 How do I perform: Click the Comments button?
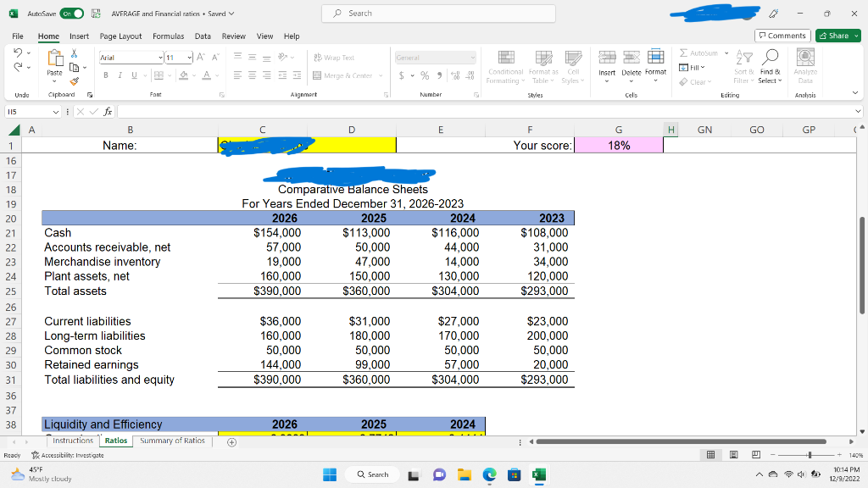click(x=782, y=36)
